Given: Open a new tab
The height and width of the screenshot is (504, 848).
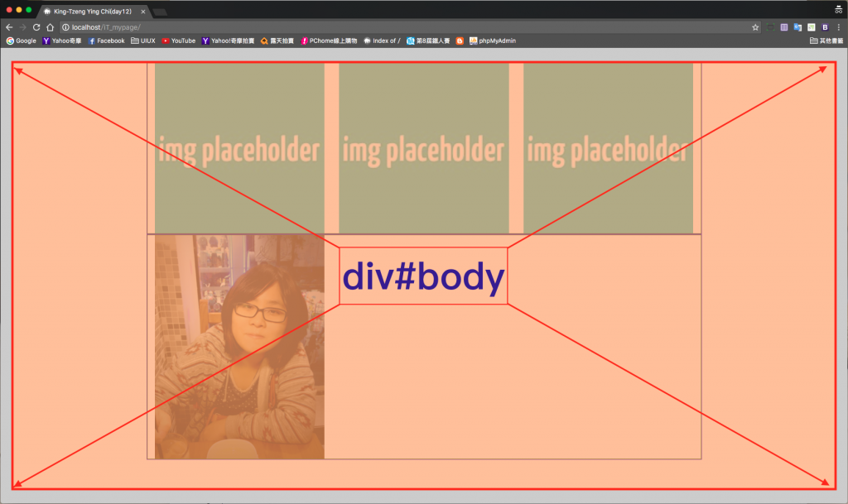Looking at the screenshot, I should point(160,12).
